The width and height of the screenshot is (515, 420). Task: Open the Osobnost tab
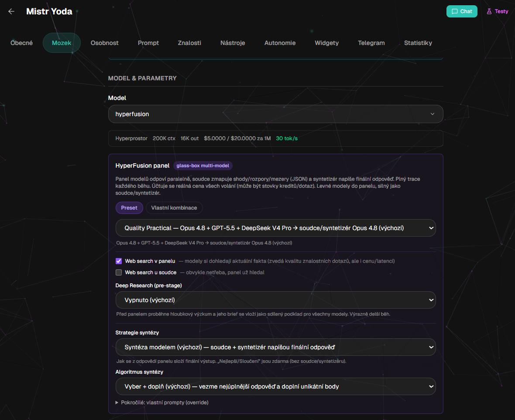pyautogui.click(x=104, y=43)
